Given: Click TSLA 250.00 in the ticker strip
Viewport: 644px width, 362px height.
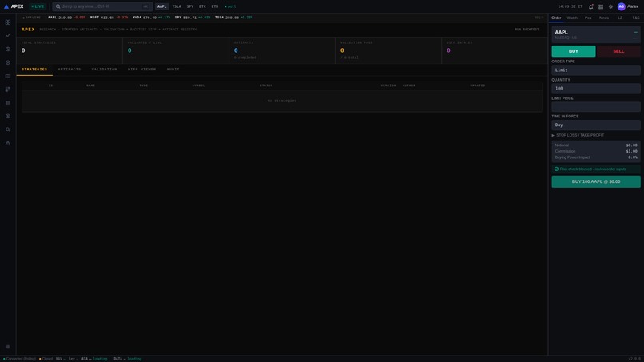Looking at the screenshot, I should tap(233, 18).
